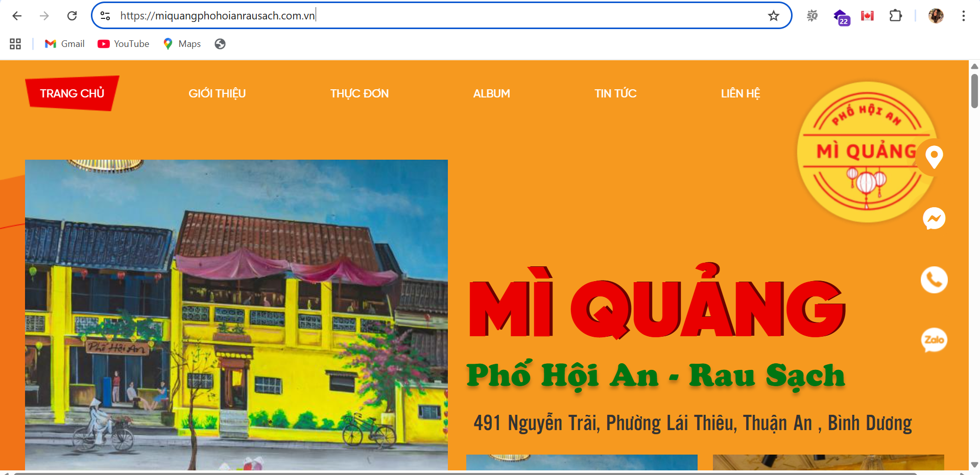The width and height of the screenshot is (980, 475).
Task: Open the Chrome three-dot menu
Action: (x=963, y=16)
